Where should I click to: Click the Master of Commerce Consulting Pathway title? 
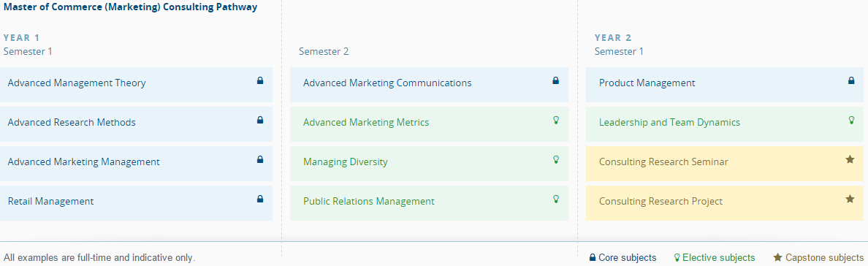(x=130, y=8)
